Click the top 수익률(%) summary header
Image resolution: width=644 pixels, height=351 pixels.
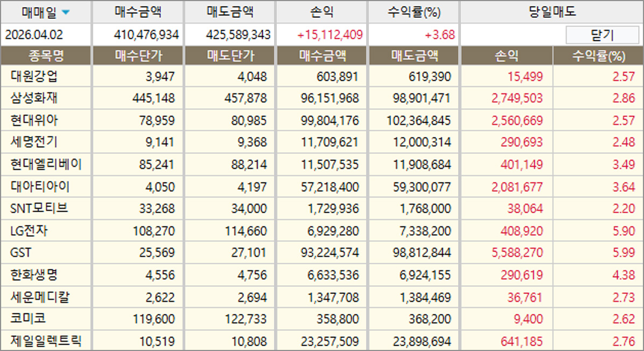pos(414,12)
